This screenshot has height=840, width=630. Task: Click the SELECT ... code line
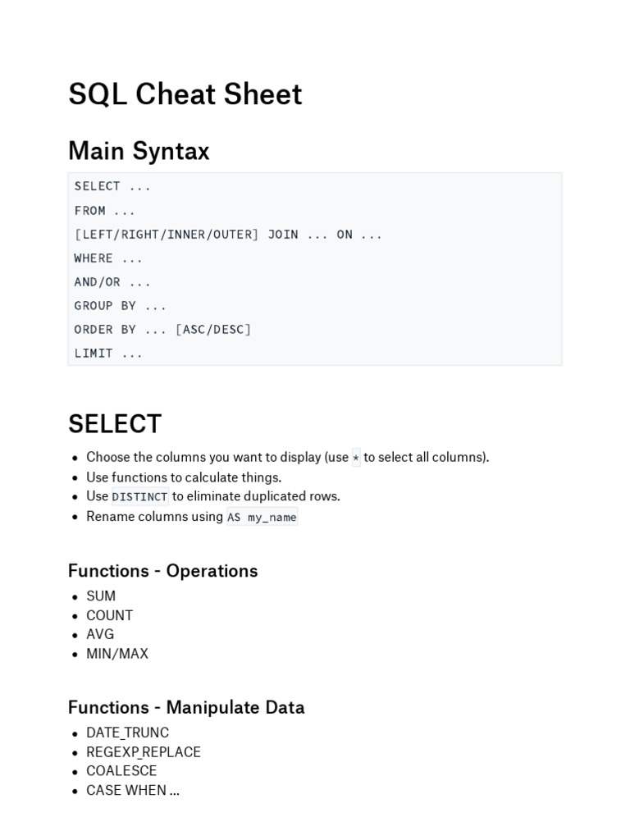(x=112, y=186)
